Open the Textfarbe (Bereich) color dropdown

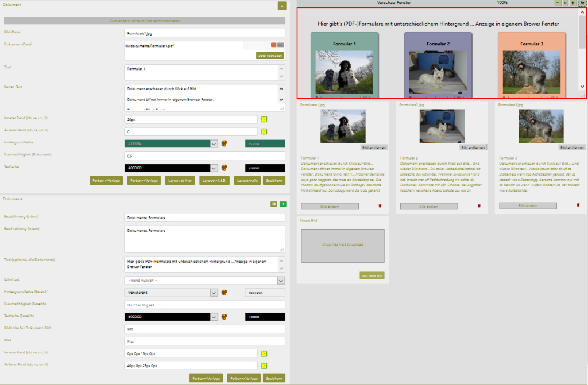click(x=214, y=316)
